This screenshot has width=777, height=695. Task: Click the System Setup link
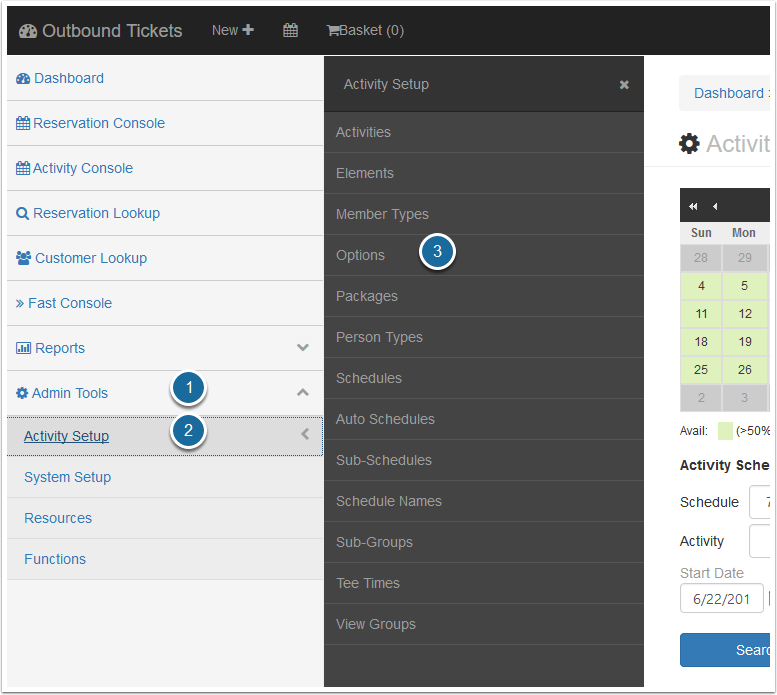point(67,477)
